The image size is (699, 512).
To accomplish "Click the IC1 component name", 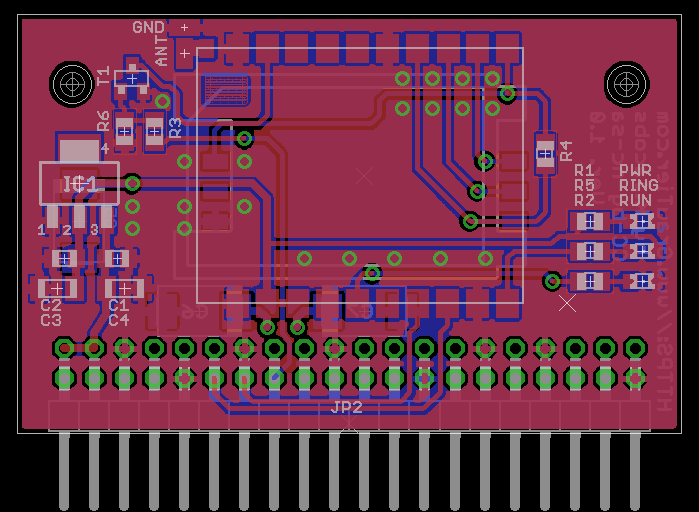I will 80,184.
